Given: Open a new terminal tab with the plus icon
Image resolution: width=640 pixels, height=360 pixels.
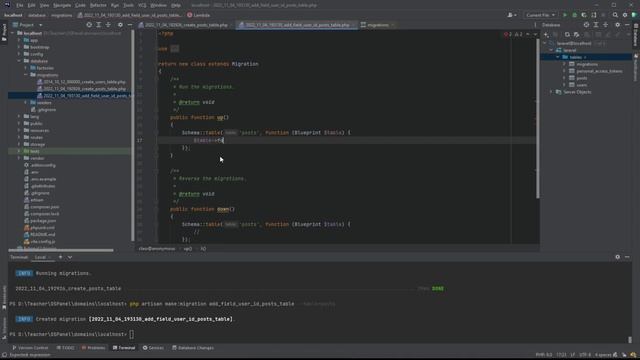Looking at the screenshot, I should tap(60, 257).
